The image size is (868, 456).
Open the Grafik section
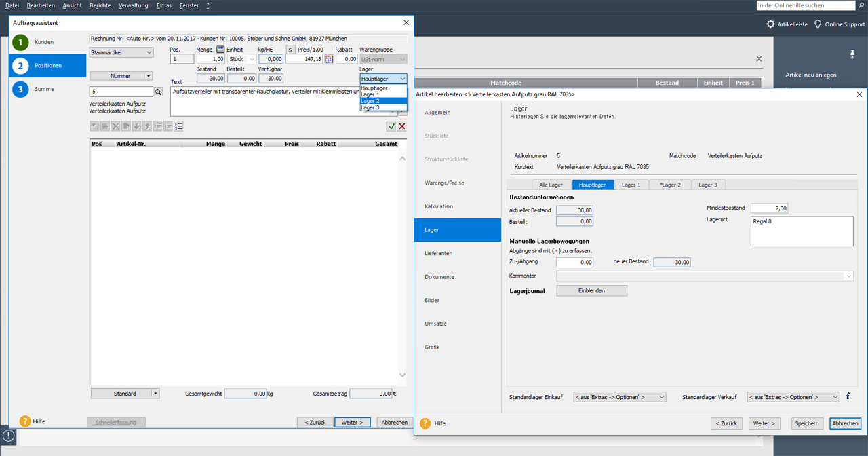coord(458,347)
